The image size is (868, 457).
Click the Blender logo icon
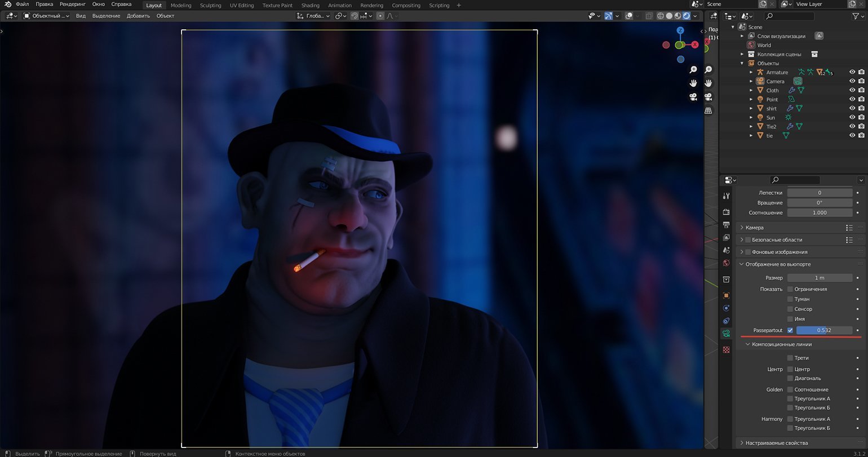[7, 5]
